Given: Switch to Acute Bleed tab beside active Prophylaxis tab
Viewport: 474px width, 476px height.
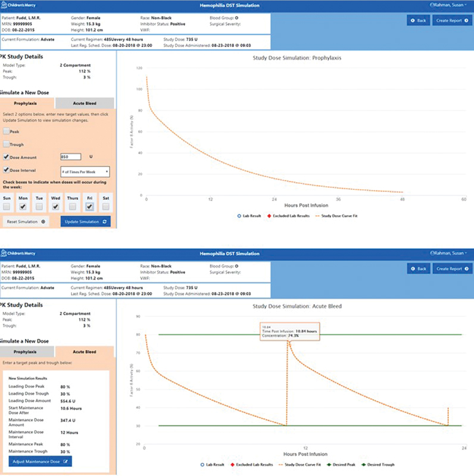Looking at the screenshot, I should point(85,103).
